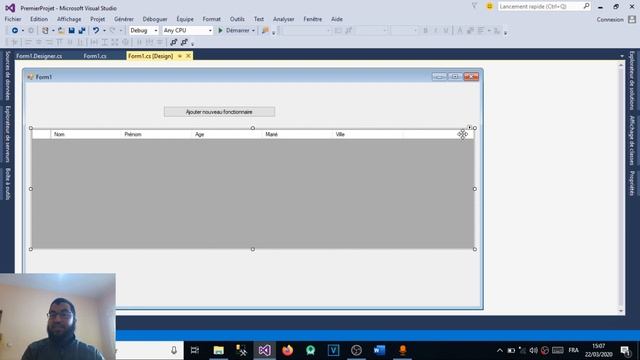Open the Sources de données side panel

coord(8,76)
